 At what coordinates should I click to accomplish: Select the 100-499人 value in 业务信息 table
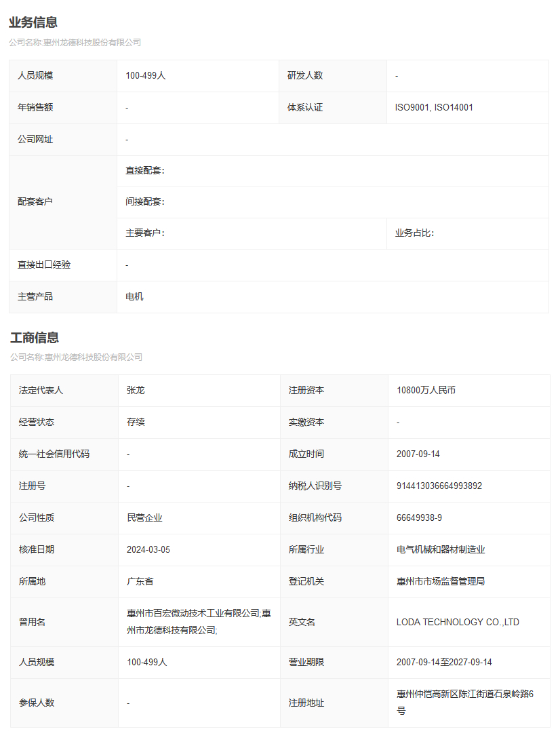(146, 76)
